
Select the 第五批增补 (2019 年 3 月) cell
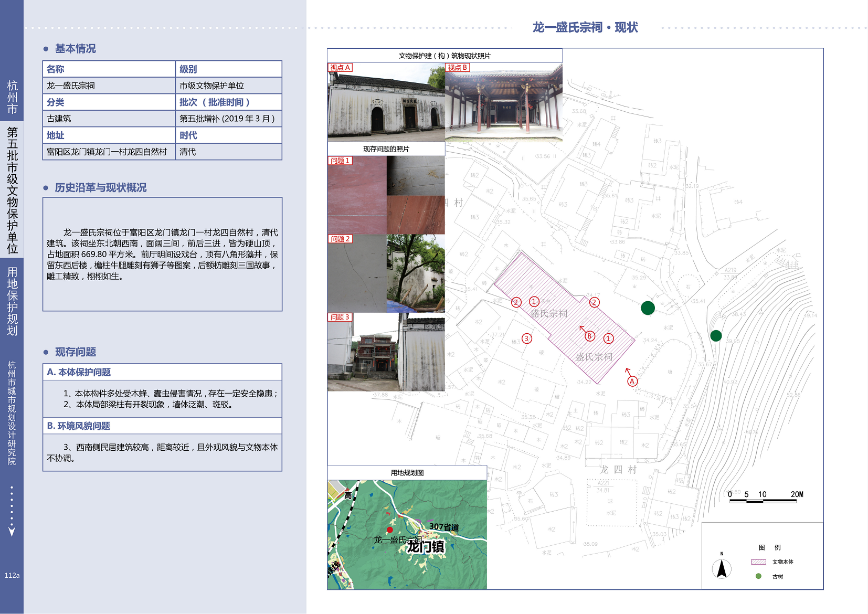[x=229, y=119]
